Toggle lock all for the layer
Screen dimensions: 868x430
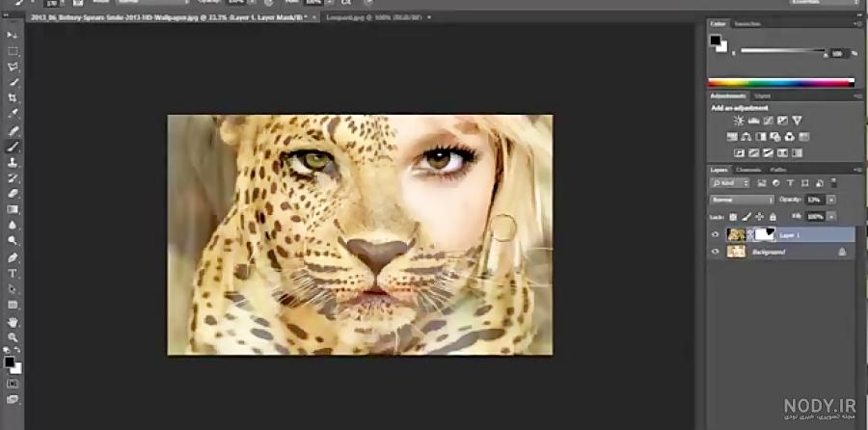773,217
